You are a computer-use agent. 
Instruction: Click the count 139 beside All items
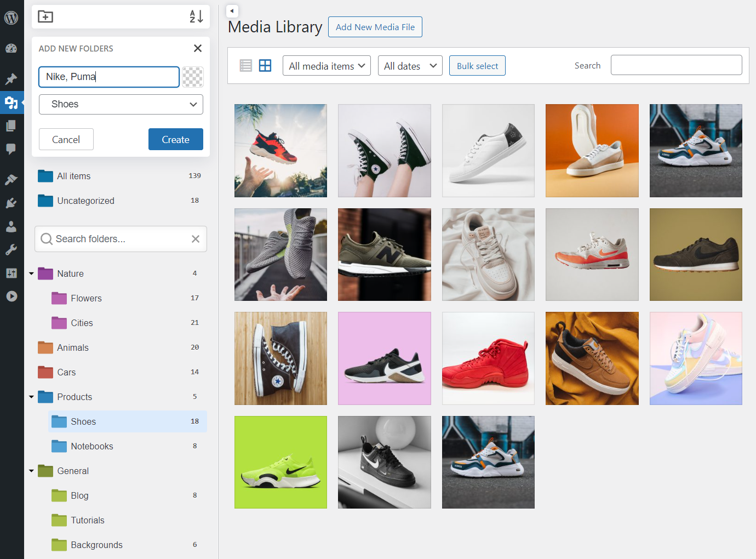pos(194,176)
